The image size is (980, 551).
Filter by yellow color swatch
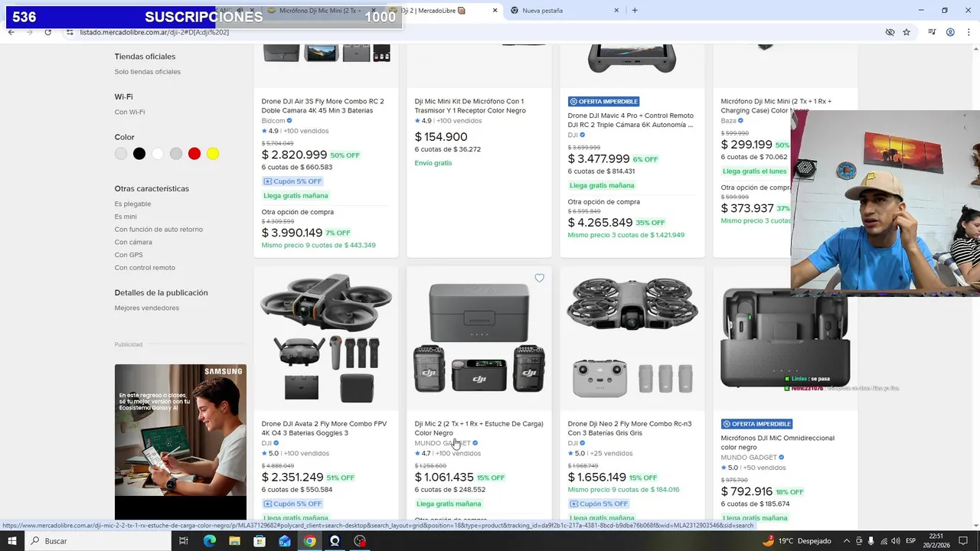click(213, 154)
